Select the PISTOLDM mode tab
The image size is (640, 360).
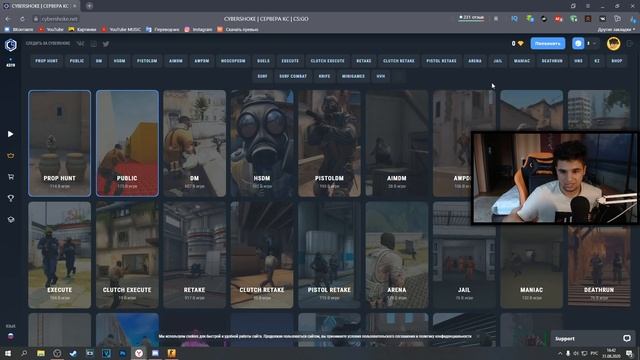147,61
